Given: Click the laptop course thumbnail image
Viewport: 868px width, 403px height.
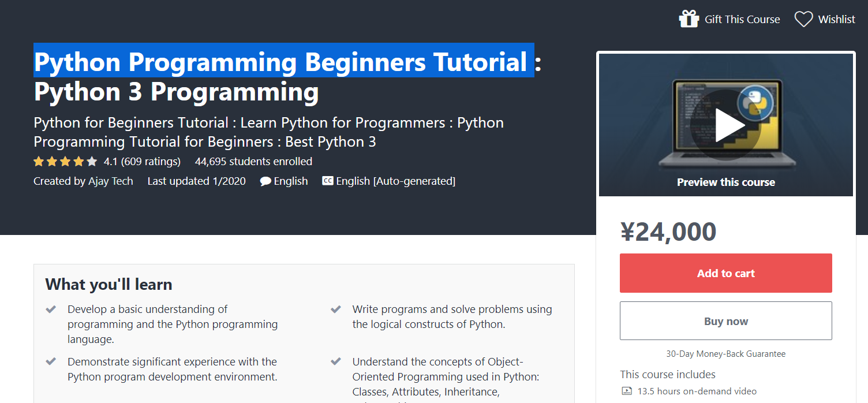Looking at the screenshot, I should click(726, 125).
